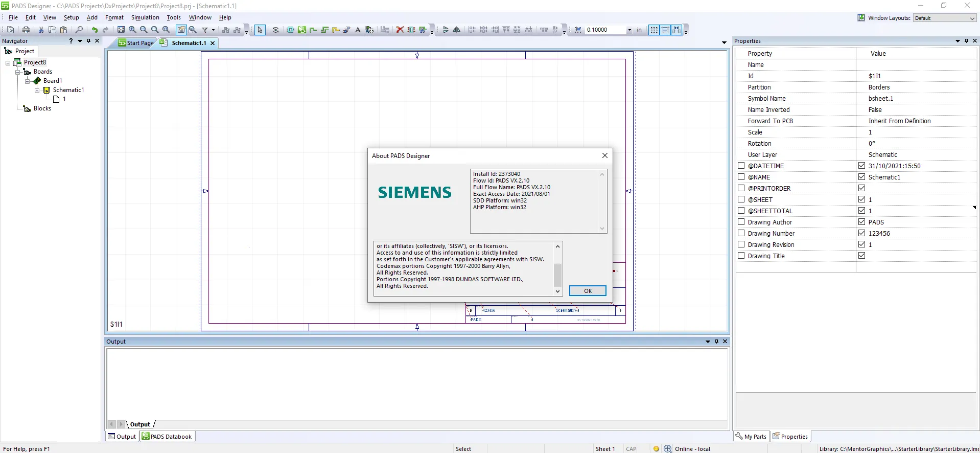Image resolution: width=980 pixels, height=453 pixels.
Task: Open the Tools menu
Action: 174,17
